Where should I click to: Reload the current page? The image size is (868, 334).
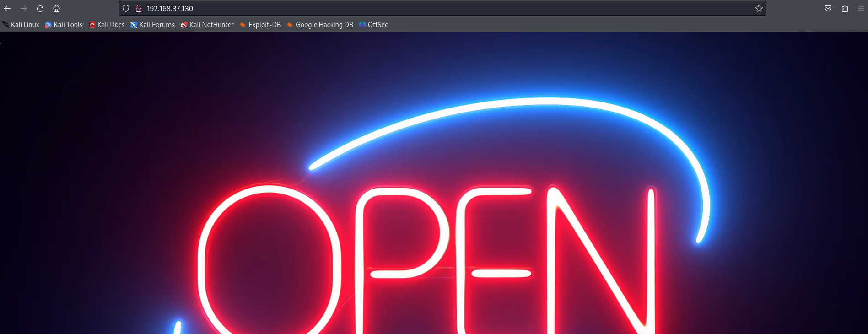tap(40, 8)
